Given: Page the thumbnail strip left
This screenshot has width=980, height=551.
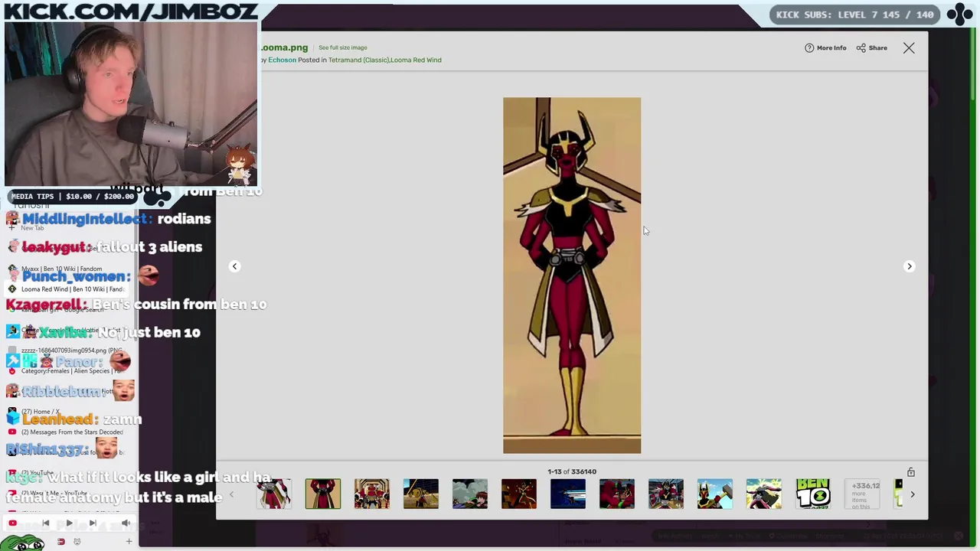Looking at the screenshot, I should pos(231,494).
